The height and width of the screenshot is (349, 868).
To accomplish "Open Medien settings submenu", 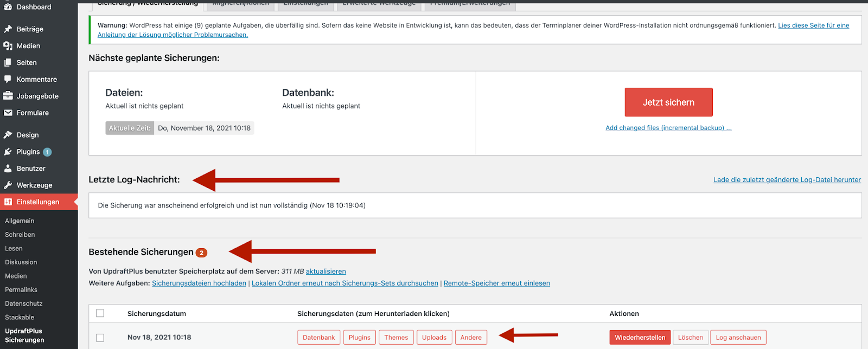I will pos(16,276).
